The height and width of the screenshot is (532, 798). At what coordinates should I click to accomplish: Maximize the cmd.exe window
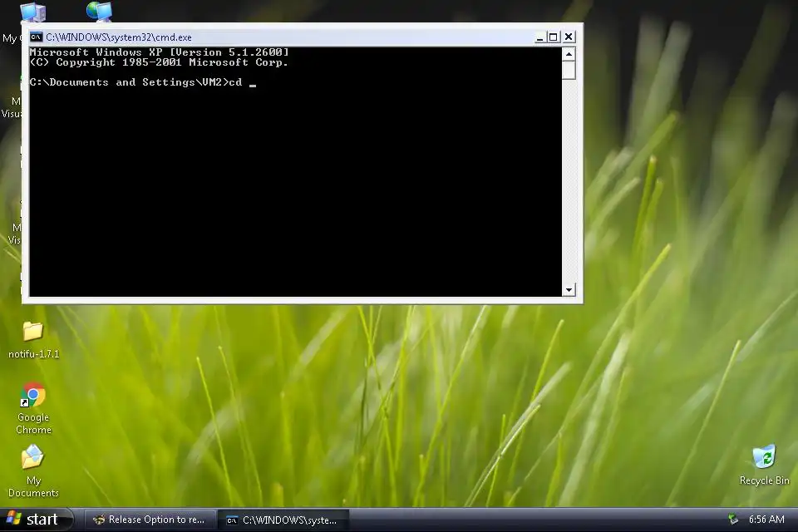click(x=554, y=37)
